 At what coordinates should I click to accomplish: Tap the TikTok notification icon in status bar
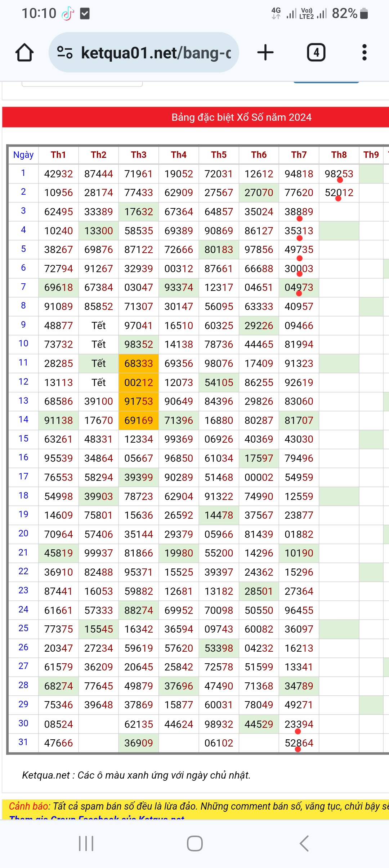click(68, 14)
